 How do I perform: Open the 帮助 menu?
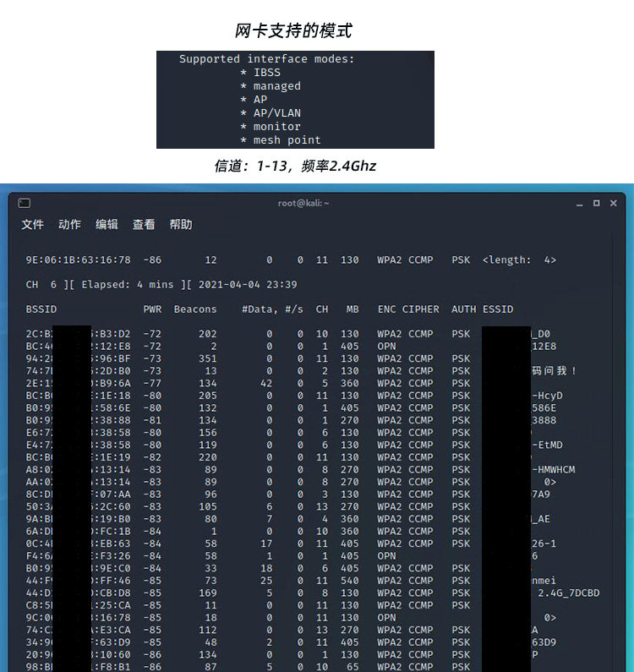pyautogui.click(x=180, y=224)
